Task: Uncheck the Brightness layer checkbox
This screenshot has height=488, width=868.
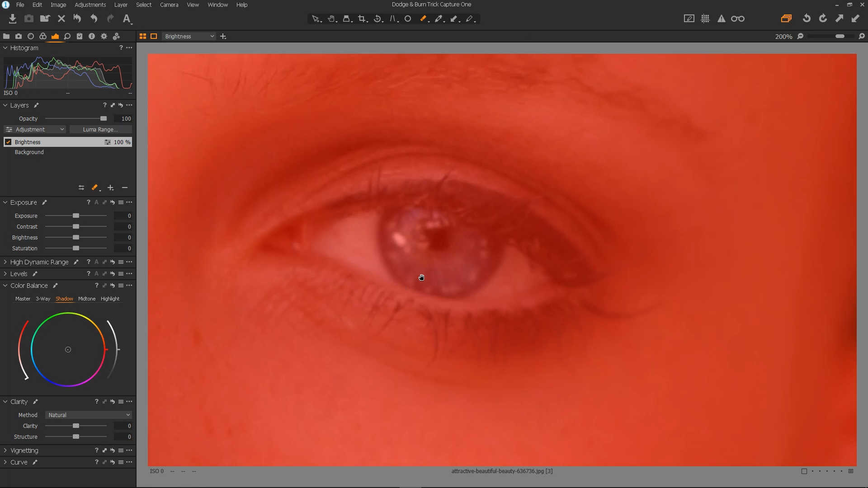Action: pyautogui.click(x=8, y=142)
